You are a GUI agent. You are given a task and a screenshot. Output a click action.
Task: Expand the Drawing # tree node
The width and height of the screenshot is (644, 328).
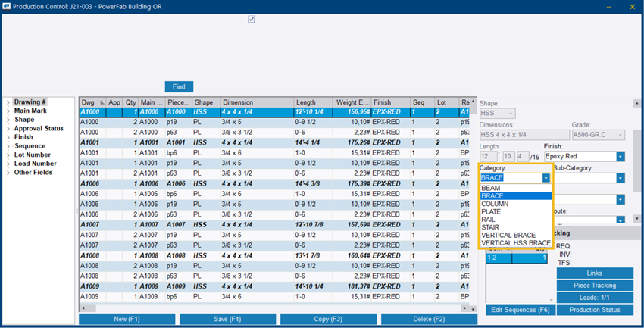tap(8, 102)
